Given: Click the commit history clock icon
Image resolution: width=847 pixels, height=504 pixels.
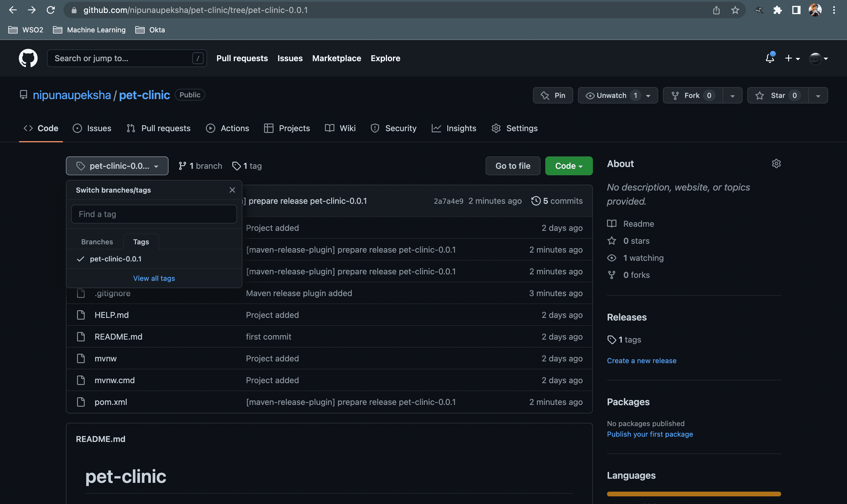Looking at the screenshot, I should (x=536, y=201).
